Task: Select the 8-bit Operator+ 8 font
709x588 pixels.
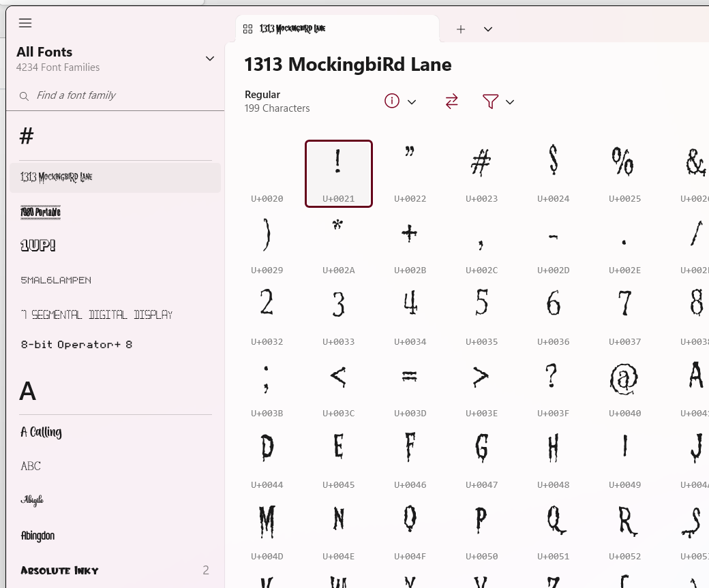Action: [115, 344]
